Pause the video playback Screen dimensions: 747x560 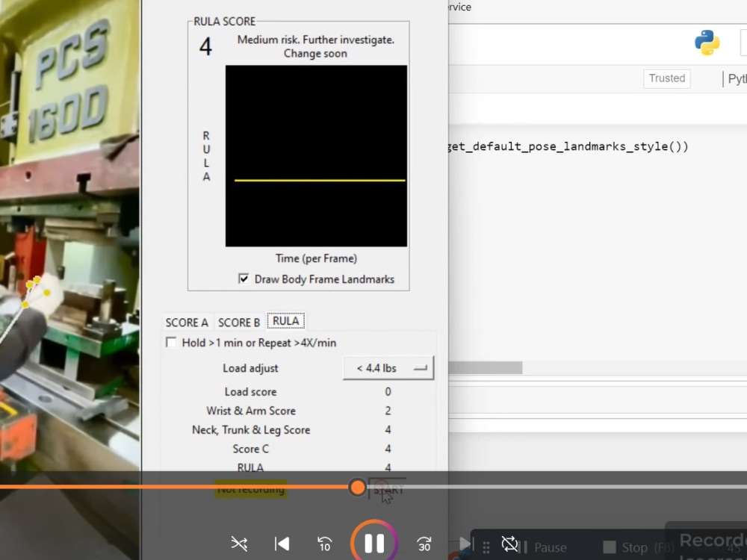click(374, 544)
